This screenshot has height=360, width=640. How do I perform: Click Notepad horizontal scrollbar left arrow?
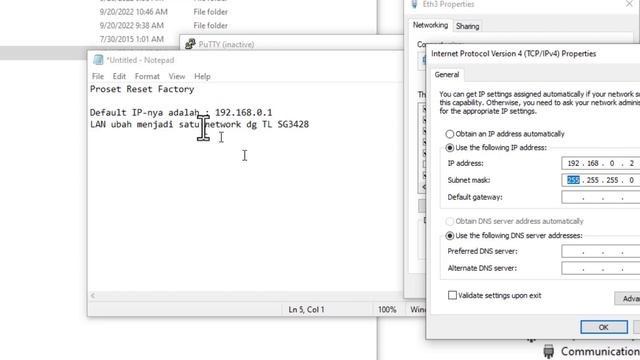(x=93, y=296)
